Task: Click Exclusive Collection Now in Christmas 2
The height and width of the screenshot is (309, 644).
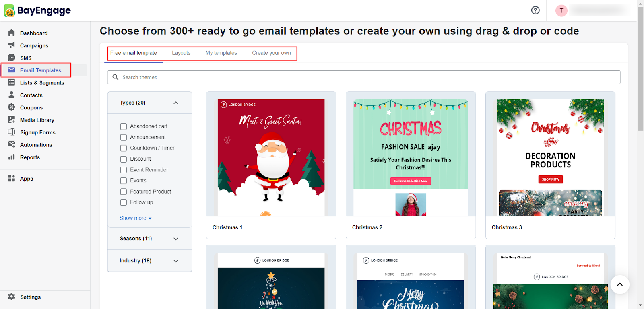Action: 411,181
